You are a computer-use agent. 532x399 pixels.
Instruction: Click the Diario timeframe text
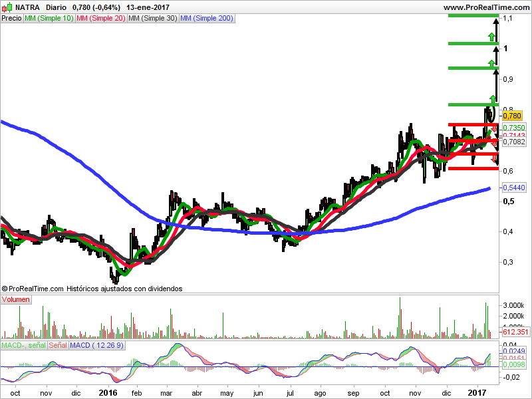click(x=56, y=7)
